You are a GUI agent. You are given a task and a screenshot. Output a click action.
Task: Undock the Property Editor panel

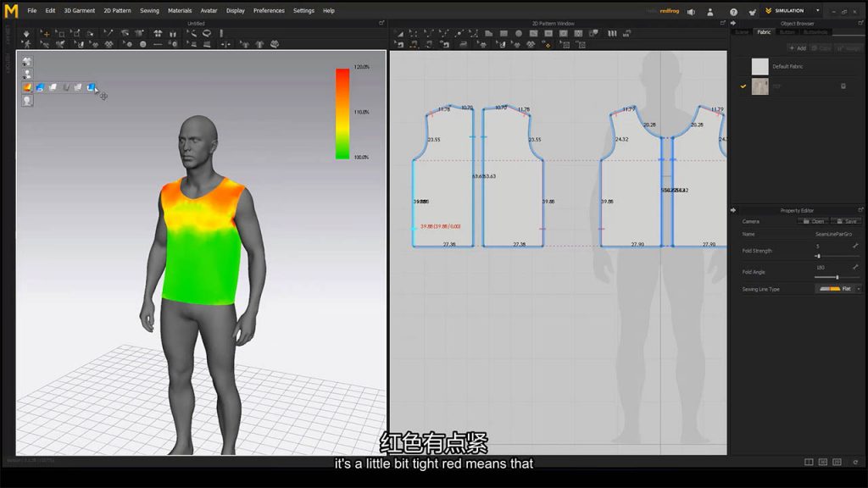click(x=860, y=210)
